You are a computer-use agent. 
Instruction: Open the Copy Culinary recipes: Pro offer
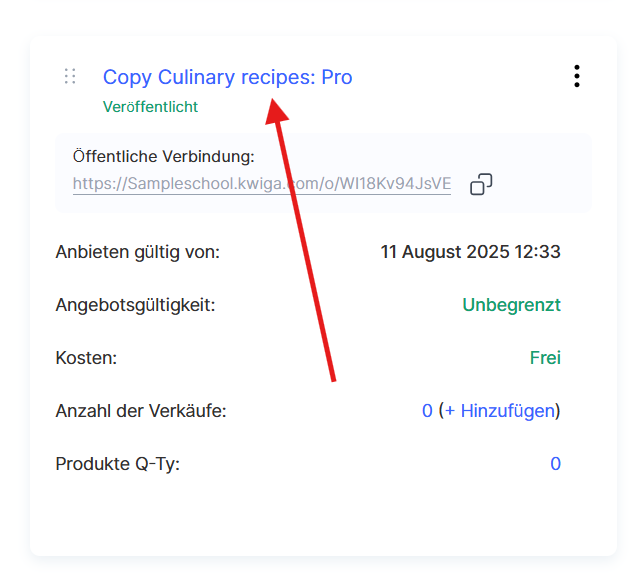(227, 77)
